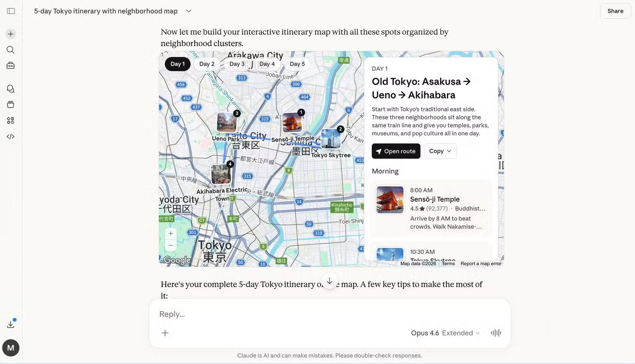Click the 'Morning' section label
635x364 pixels.
385,171
